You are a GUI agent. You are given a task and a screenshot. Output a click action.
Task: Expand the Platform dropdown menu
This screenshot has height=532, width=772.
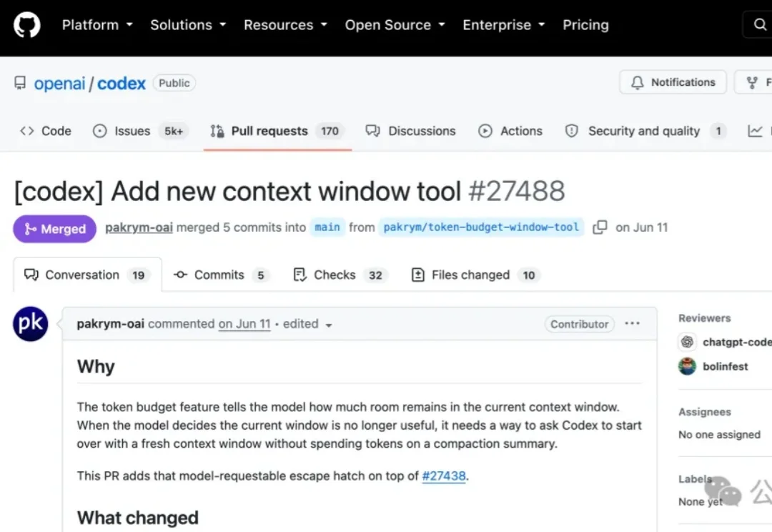pyautogui.click(x=97, y=24)
